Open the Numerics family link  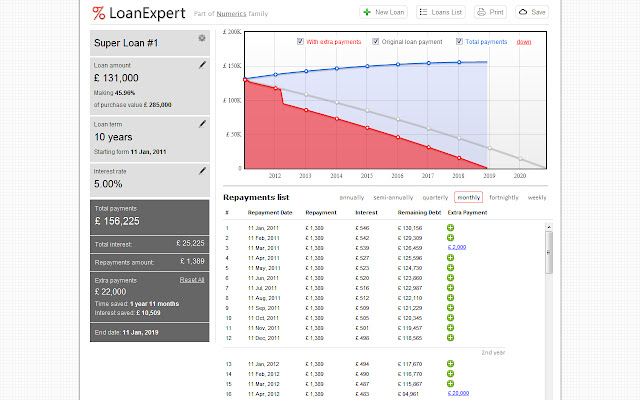(x=231, y=13)
